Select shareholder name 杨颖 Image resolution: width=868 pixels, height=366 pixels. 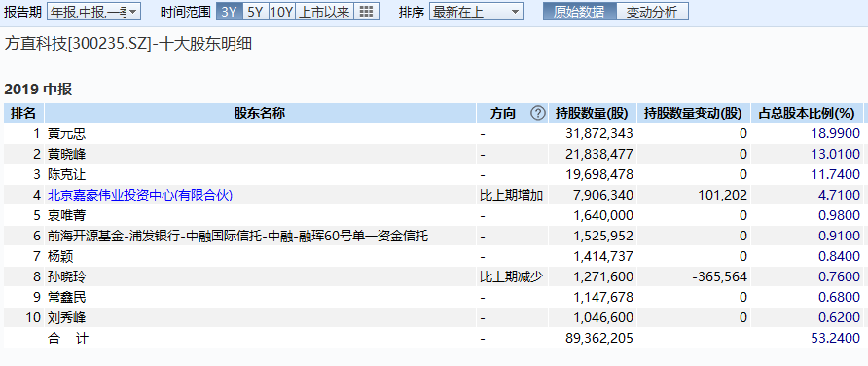click(60, 256)
